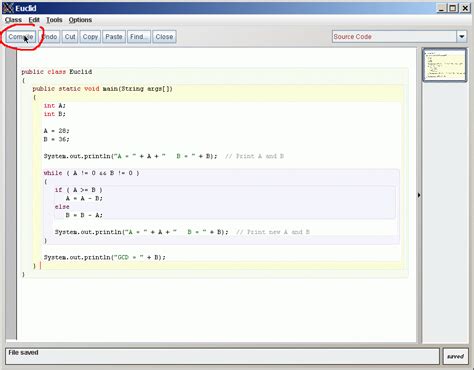Click the Copy button
The width and height of the screenshot is (474, 370).
coord(90,37)
